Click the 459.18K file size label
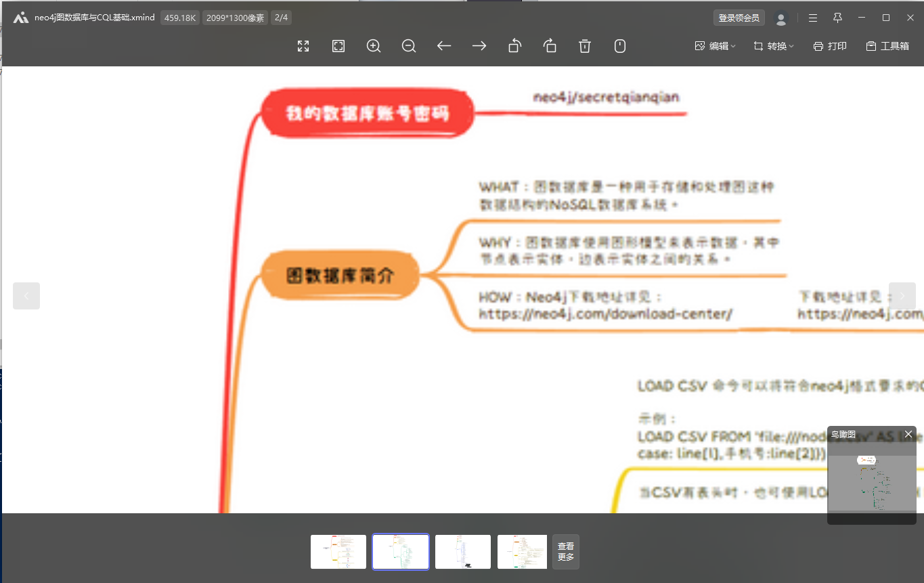Image resolution: width=924 pixels, height=583 pixels. pos(180,18)
